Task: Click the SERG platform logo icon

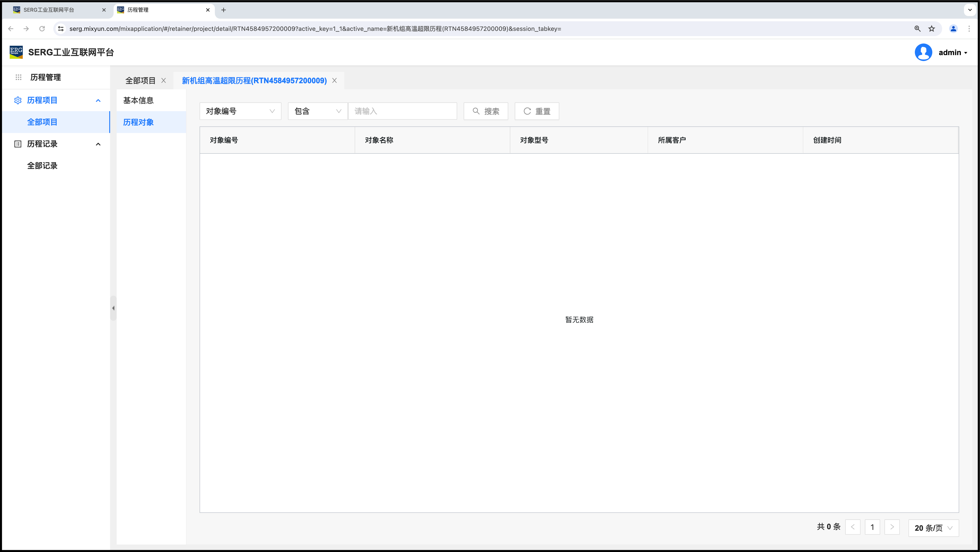Action: (x=16, y=52)
